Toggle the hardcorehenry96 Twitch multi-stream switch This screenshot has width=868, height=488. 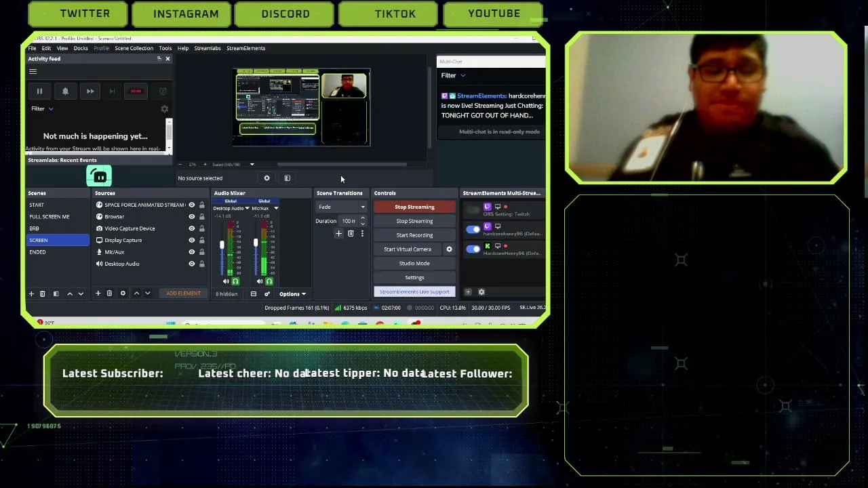(x=473, y=230)
